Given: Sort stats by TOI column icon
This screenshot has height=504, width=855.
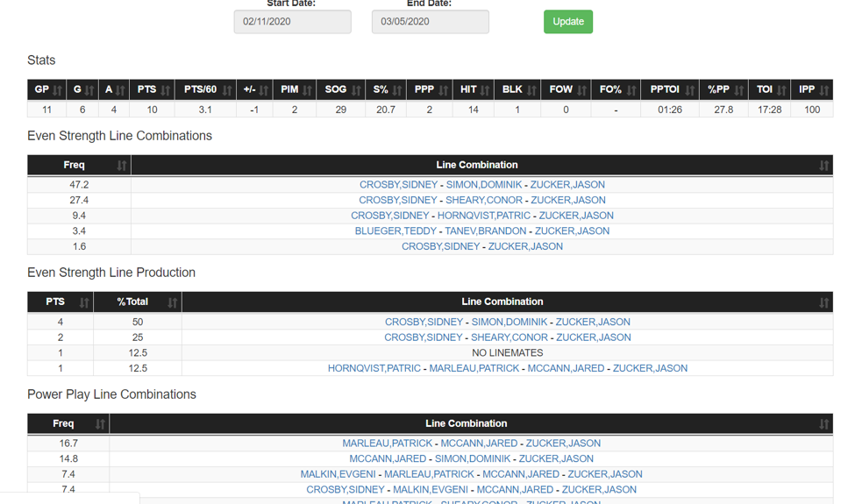Looking at the screenshot, I should pyautogui.click(x=781, y=90).
